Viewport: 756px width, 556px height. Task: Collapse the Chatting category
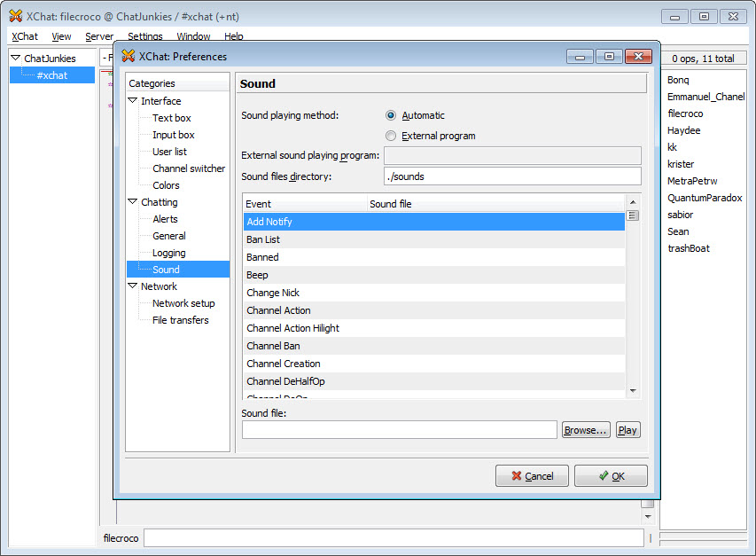[x=133, y=201]
